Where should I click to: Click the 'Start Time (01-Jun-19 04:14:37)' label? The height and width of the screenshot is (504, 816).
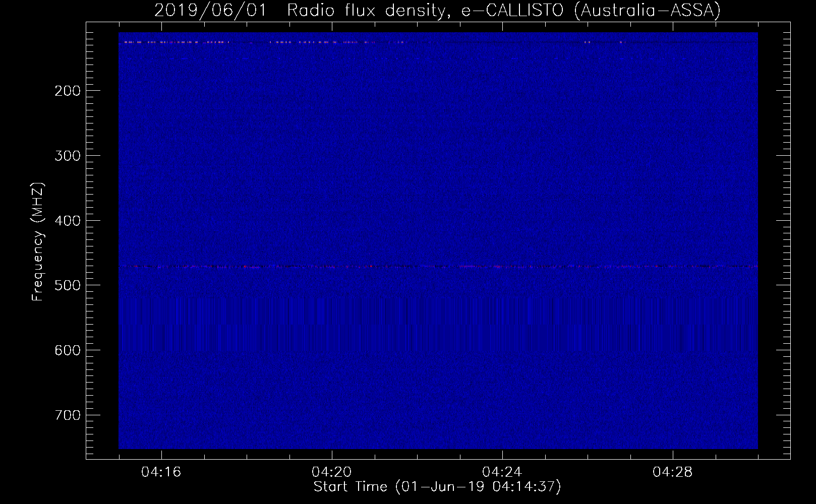(437, 487)
